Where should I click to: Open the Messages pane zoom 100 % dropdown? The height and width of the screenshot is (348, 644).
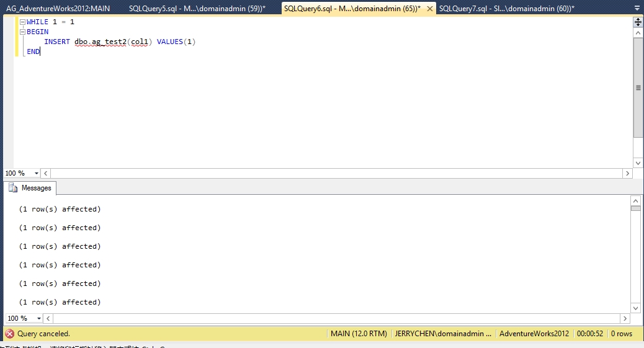click(39, 318)
